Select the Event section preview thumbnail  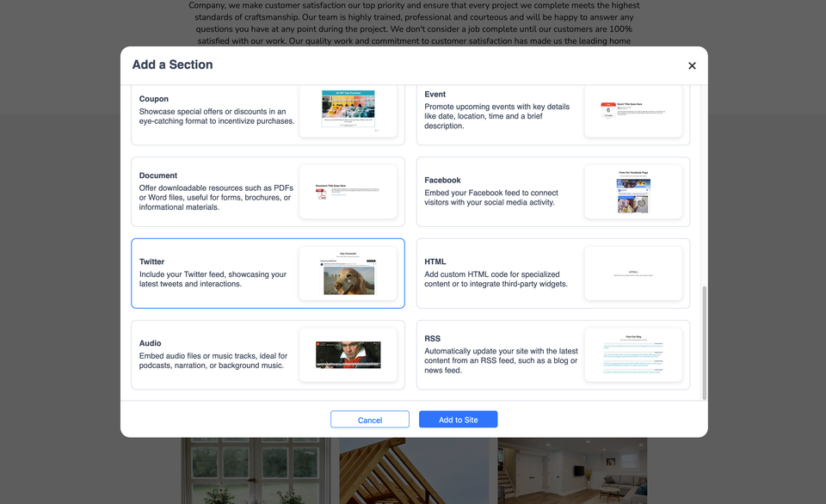click(x=633, y=111)
